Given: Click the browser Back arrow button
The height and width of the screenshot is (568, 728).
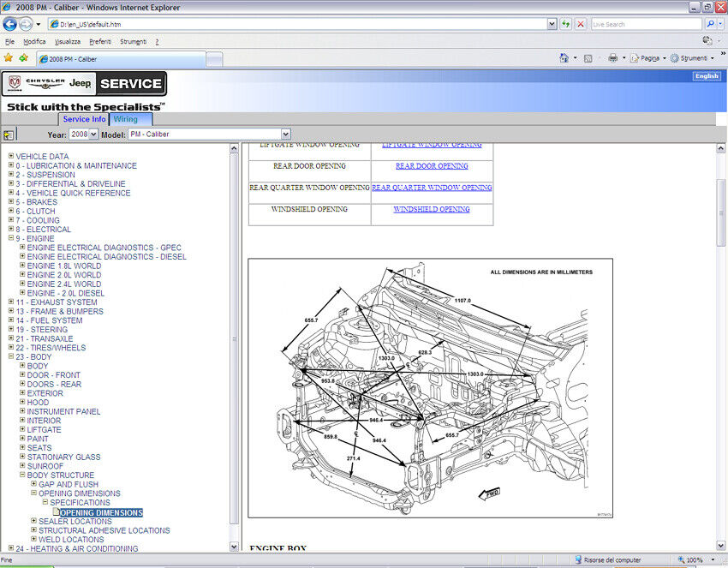Looking at the screenshot, I should pos(11,24).
